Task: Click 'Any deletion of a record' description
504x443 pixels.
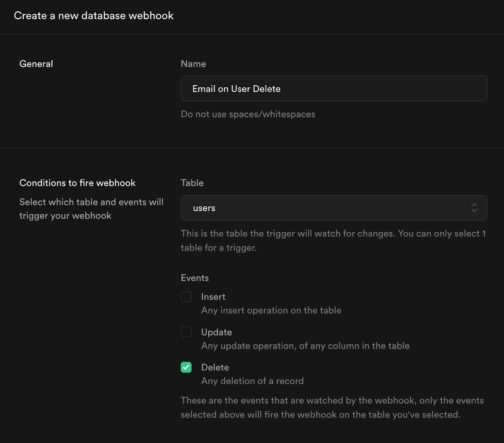Action: (x=252, y=381)
